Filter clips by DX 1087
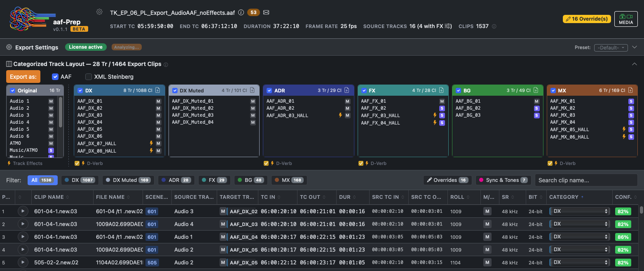Viewport: 644px width, 271px height. tap(80, 180)
